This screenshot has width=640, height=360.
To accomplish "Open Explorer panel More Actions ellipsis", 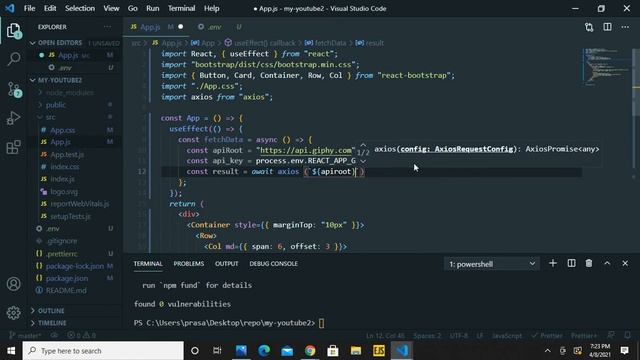I will [x=107, y=27].
